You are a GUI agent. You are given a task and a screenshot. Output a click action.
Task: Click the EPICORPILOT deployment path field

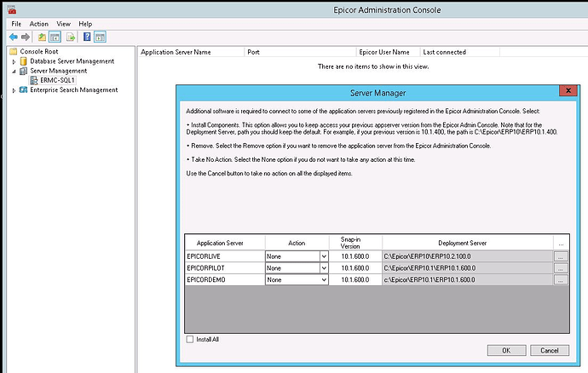(x=468, y=268)
